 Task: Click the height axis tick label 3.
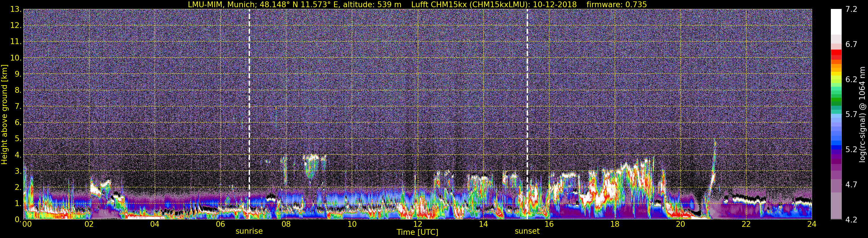coord(18,171)
